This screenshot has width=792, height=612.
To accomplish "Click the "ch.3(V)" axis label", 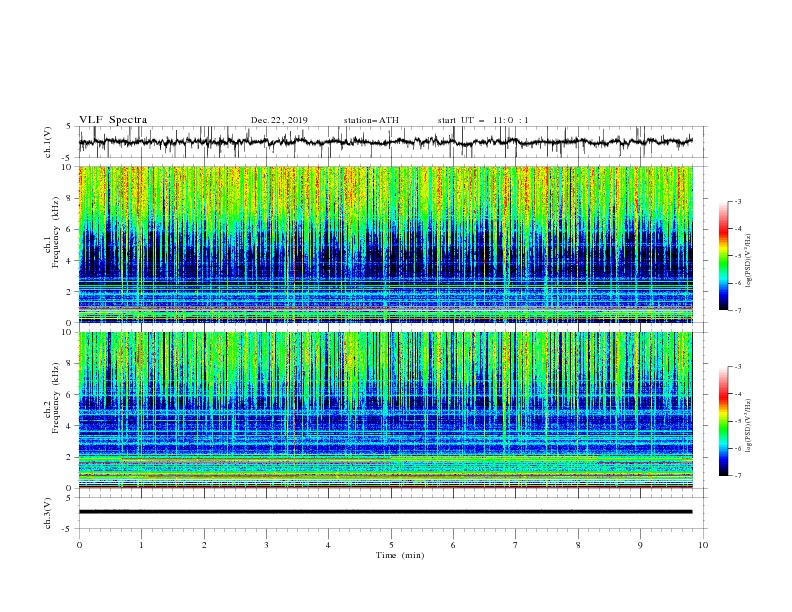I will (48, 513).
